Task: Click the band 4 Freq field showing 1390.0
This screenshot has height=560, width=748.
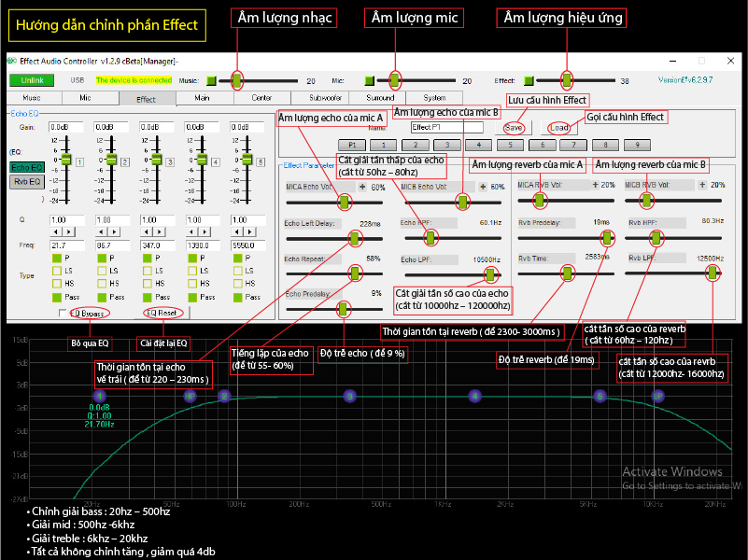Action: 203,245
